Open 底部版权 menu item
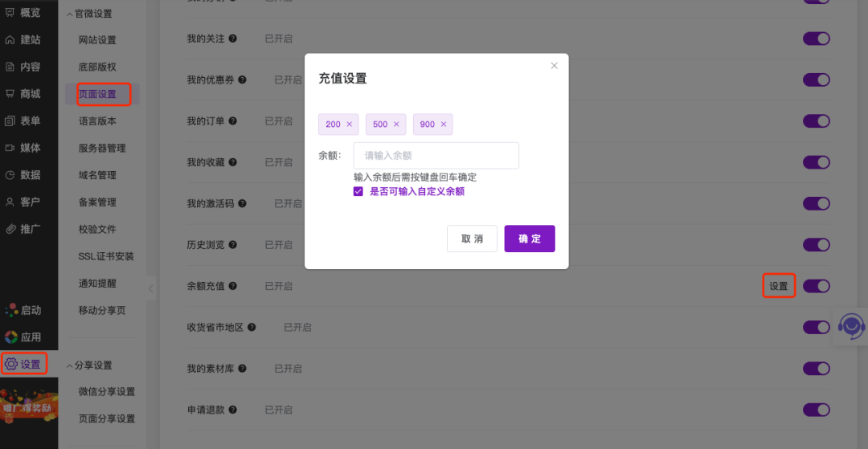 (97, 67)
